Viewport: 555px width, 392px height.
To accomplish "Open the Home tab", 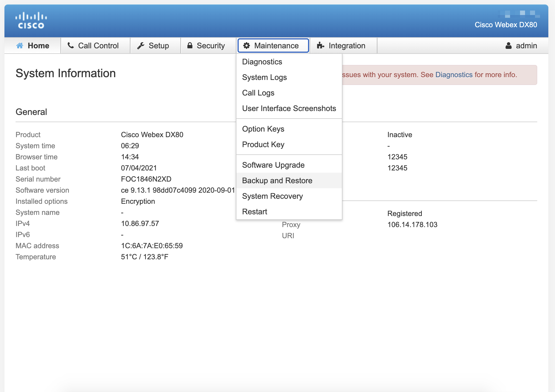I will click(x=33, y=46).
